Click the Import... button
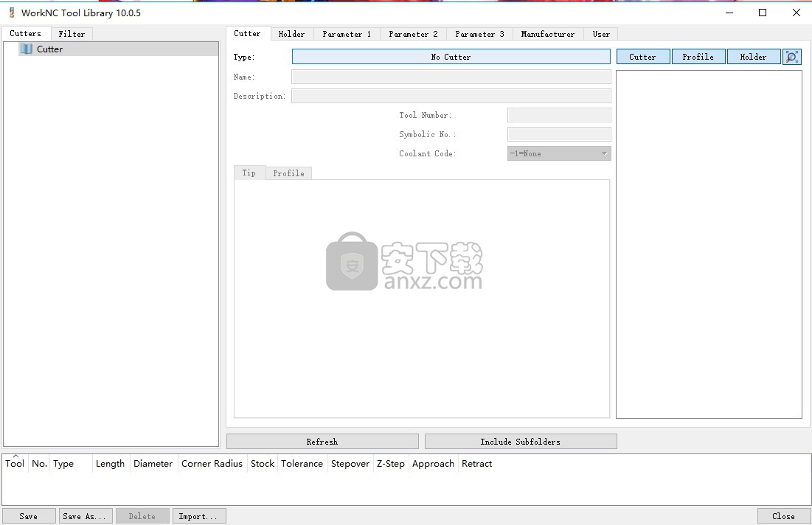The image size is (812, 525). tap(198, 516)
